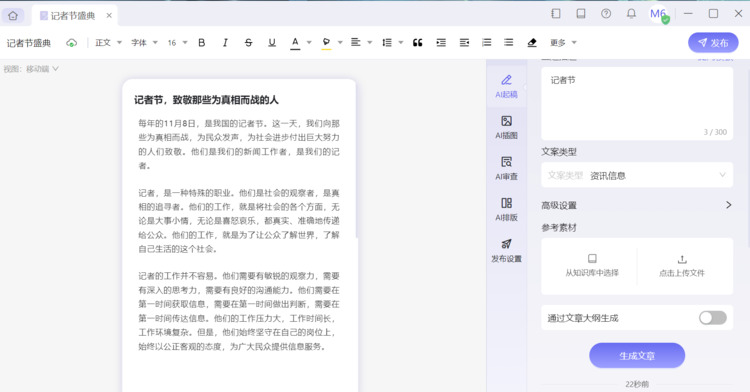Image resolution: width=750 pixels, height=392 pixels.
Task: Click paragraph starting 每年的11月8日
Action: [x=239, y=144]
